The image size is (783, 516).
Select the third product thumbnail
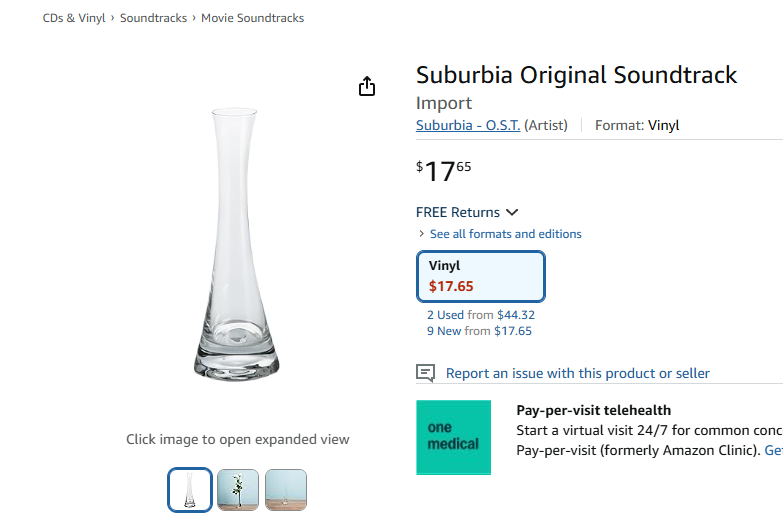(x=286, y=490)
